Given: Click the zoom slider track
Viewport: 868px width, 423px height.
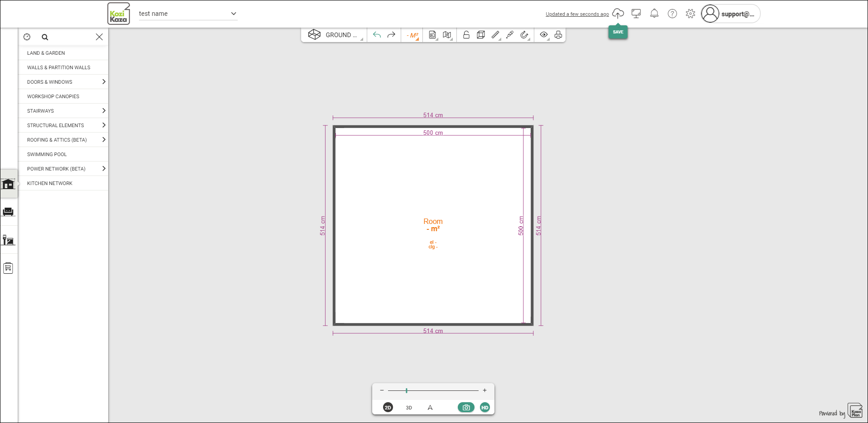Looking at the screenshot, I should (433, 390).
